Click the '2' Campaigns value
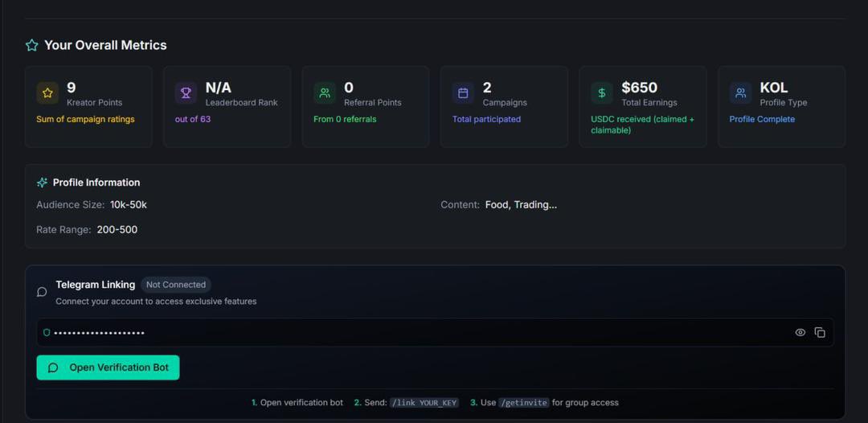The width and height of the screenshot is (868, 423). (487, 88)
